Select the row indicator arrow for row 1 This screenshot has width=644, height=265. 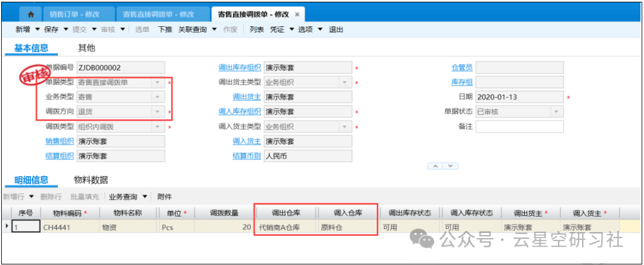tap(7, 227)
